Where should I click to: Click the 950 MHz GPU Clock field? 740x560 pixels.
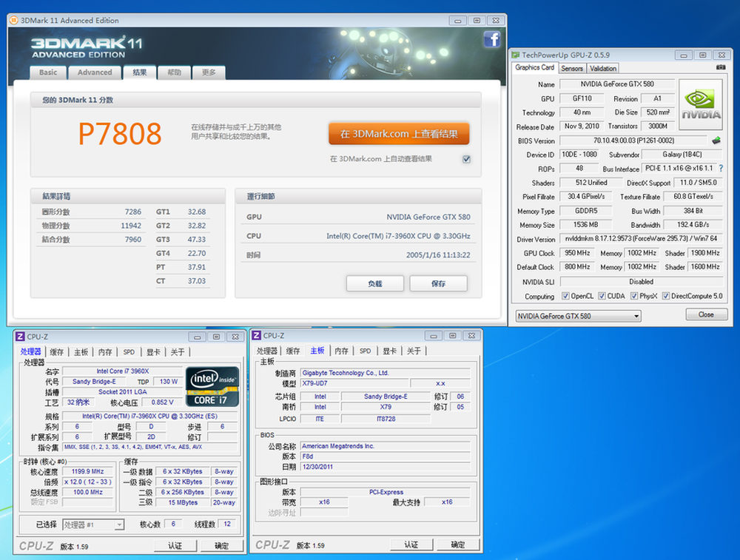pyautogui.click(x=577, y=253)
